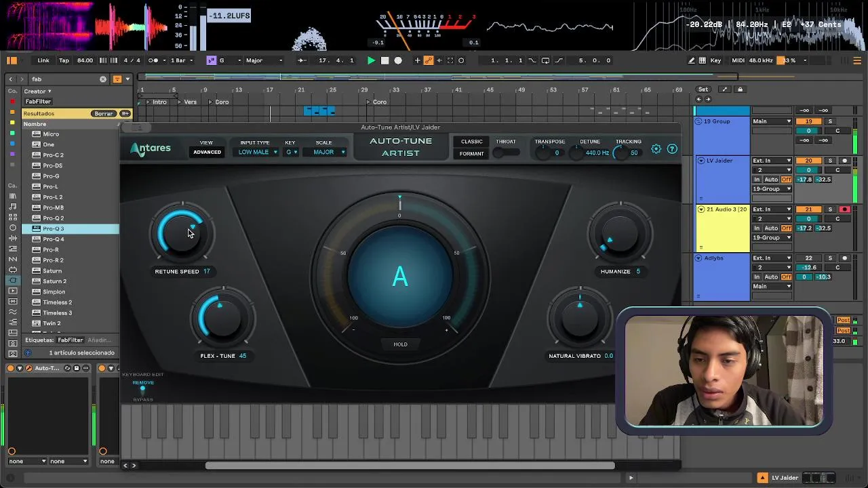This screenshot has width=868, height=488.
Task: Select CLASSIC mode in Auto-Tune
Action: click(471, 142)
